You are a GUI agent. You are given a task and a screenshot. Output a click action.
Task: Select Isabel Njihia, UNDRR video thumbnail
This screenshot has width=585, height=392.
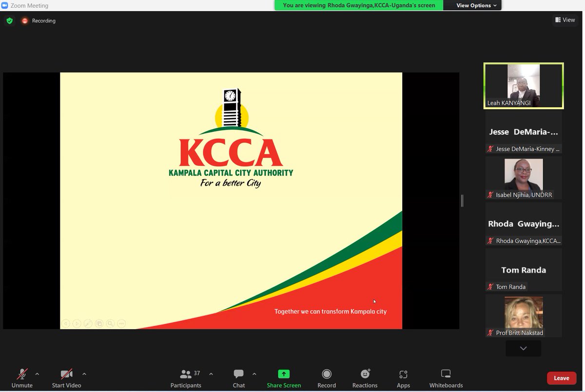[x=524, y=178]
